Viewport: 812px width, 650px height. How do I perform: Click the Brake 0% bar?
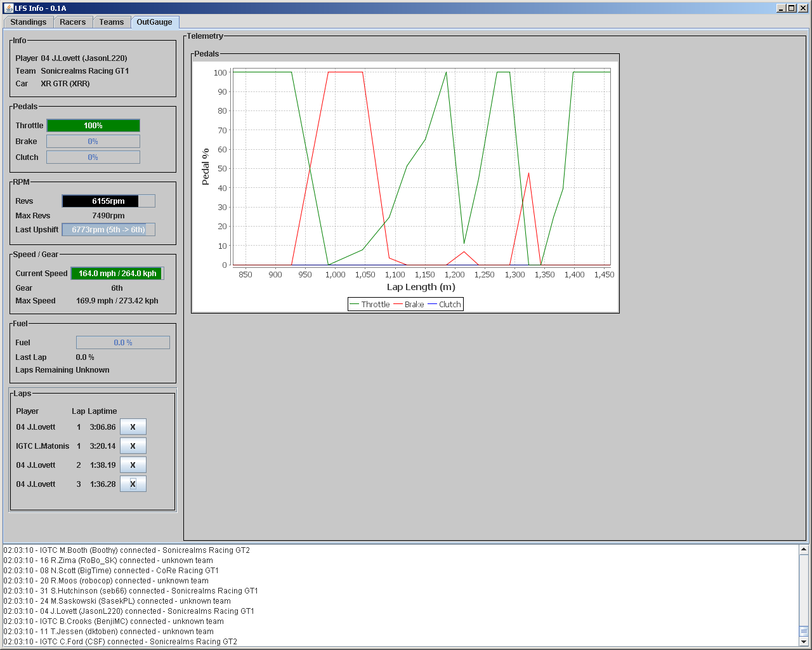[x=93, y=142]
